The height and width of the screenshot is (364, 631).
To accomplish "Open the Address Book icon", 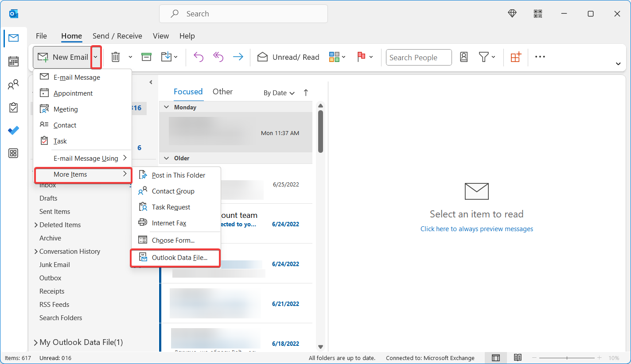I will [464, 57].
